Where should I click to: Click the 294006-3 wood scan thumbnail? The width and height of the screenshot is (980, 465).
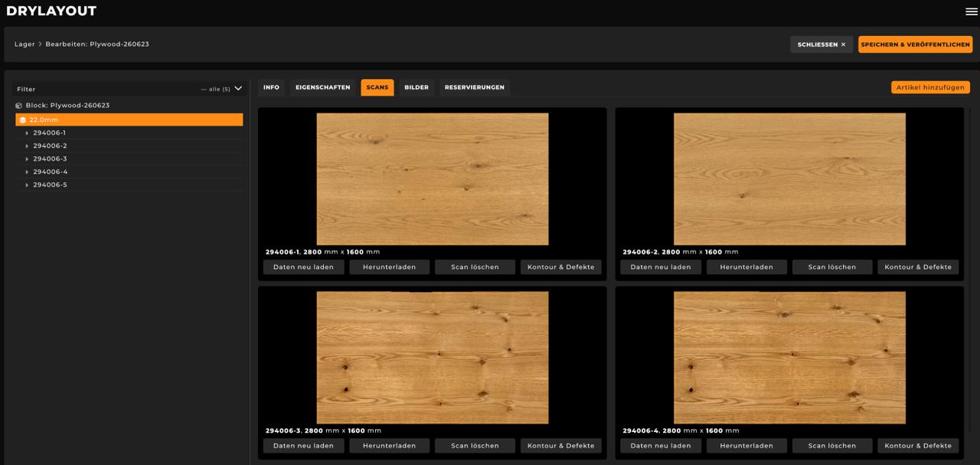click(433, 358)
